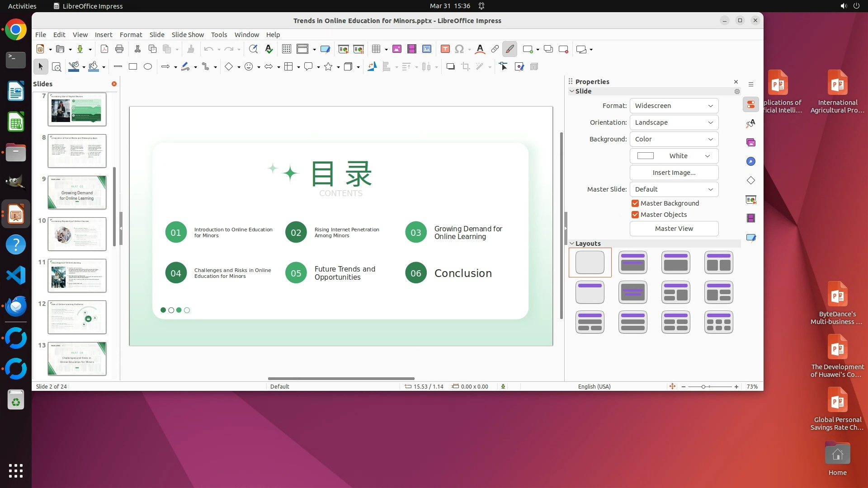Viewport: 868px width, 488px height.
Task: Toggle the Show Draw Functions highlighter button
Action: coord(509,49)
